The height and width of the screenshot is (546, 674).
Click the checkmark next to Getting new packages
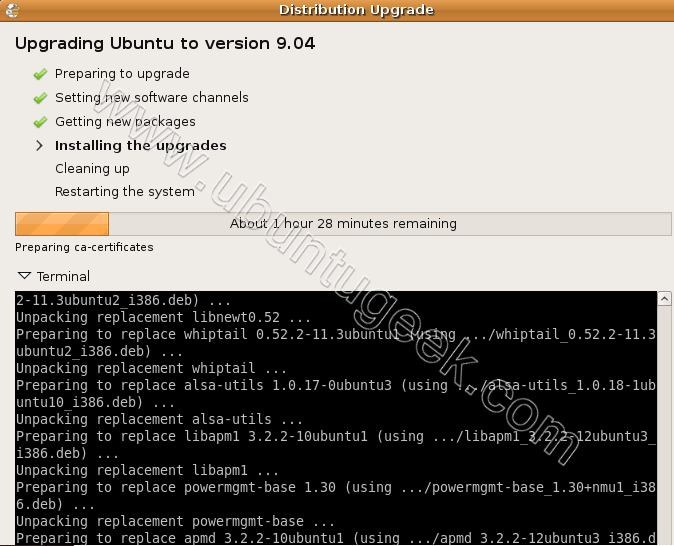40,122
